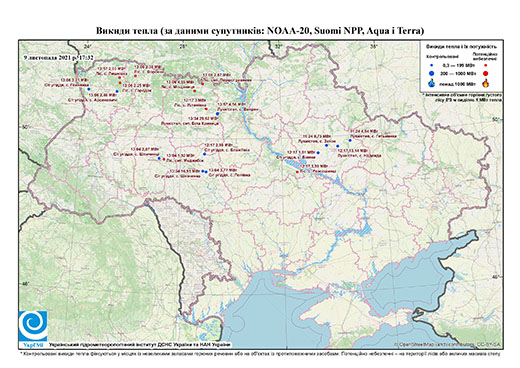Click the UkrGMI spiral logo
The height and width of the screenshot is (368, 520).
click(33, 326)
